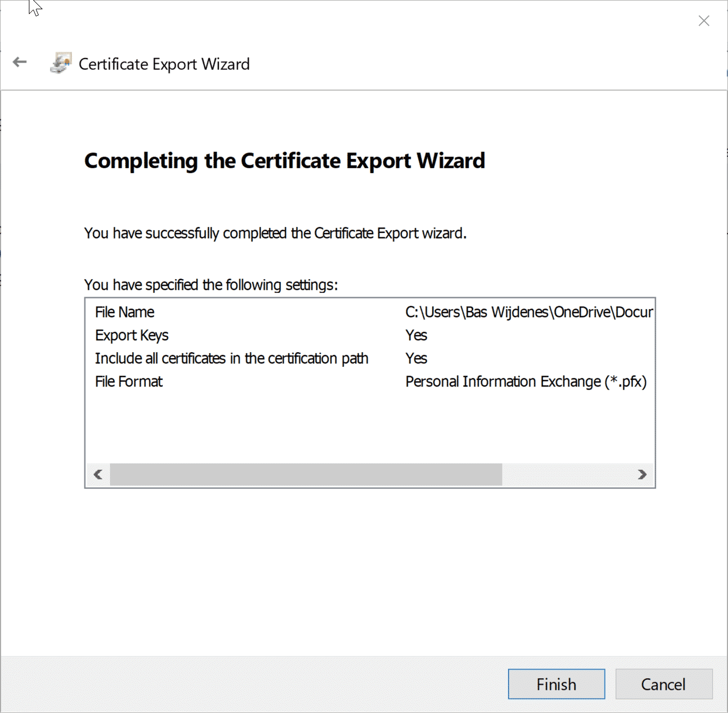Click Finish to complete the export
728x713 pixels.
point(556,684)
